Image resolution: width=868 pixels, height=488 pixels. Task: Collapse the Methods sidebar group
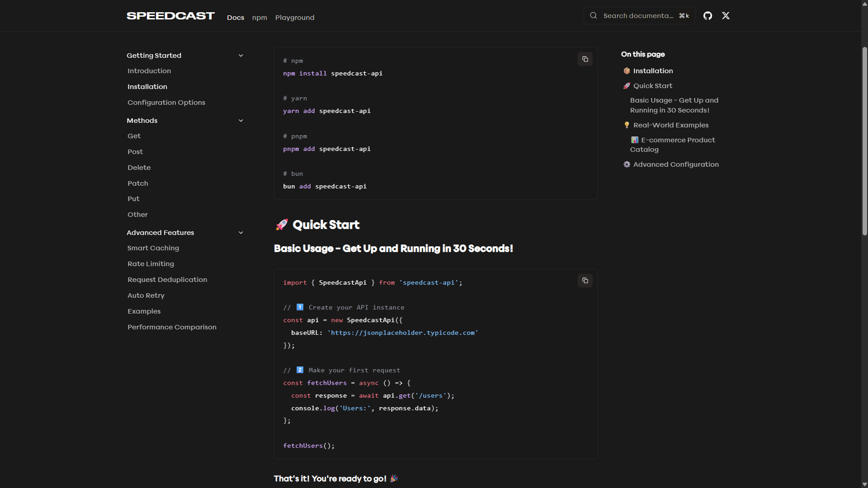point(241,121)
